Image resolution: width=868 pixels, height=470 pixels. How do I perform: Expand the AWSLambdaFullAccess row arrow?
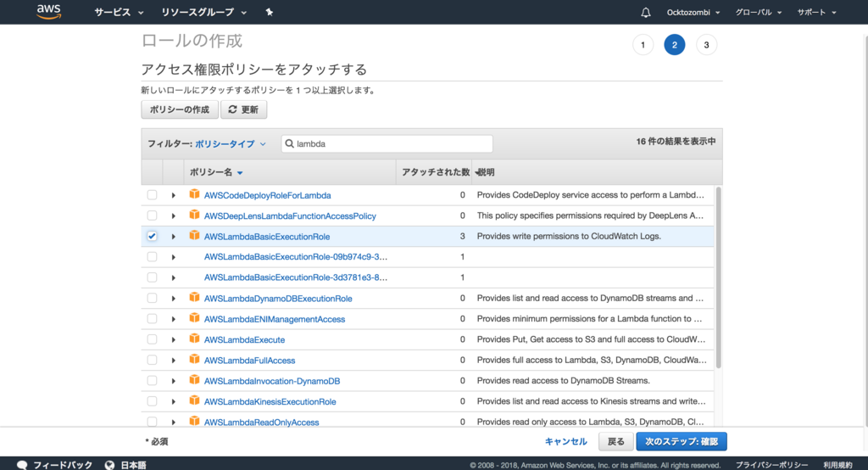pos(173,361)
